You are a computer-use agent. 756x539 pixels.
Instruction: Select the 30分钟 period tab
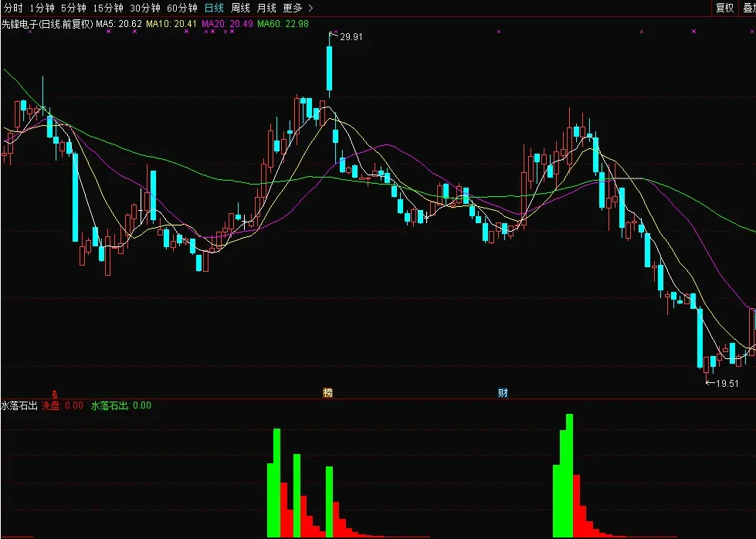(145, 8)
